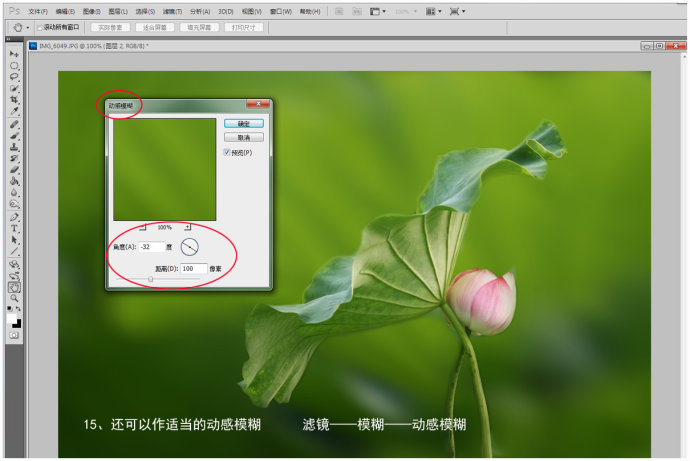Screen dimensions: 690x461
Task: Open the 图像(I) image menu
Action: (x=91, y=11)
